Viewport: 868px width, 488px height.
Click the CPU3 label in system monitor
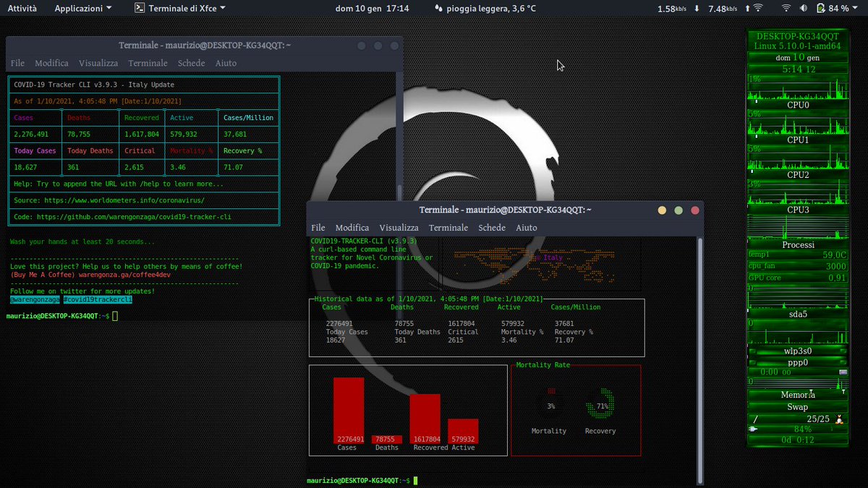tap(798, 210)
